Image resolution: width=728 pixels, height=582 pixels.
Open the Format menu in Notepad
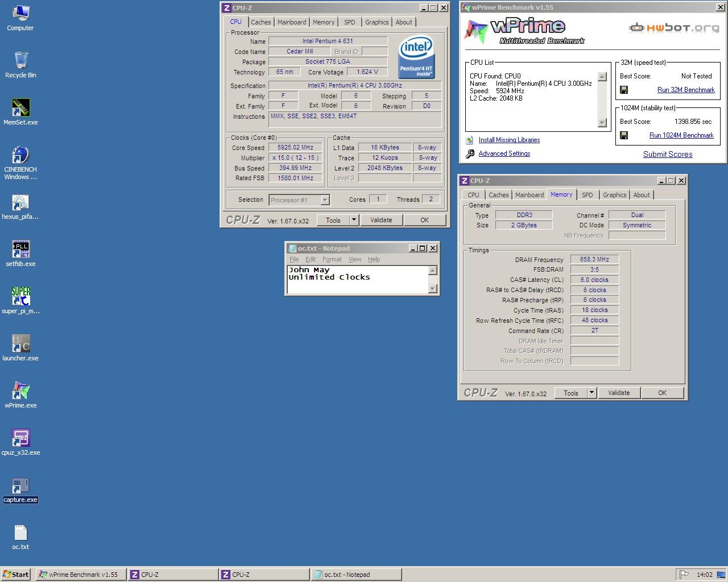pos(332,259)
